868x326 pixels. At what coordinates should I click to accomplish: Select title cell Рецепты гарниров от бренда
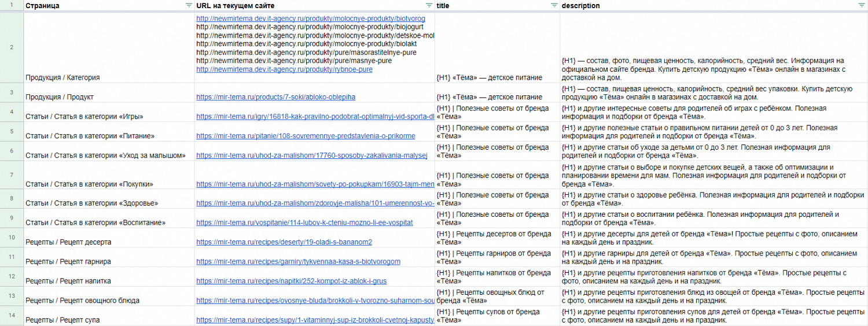(497, 258)
